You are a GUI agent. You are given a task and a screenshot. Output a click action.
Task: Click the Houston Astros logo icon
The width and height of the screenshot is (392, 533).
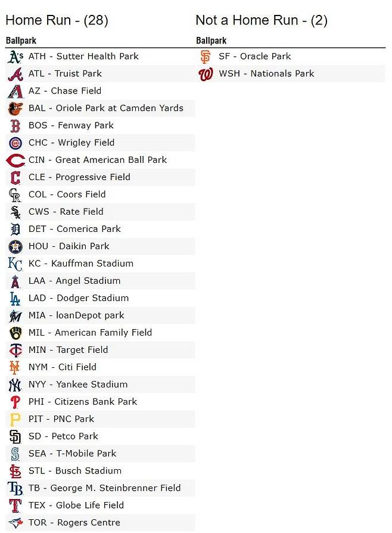click(15, 247)
